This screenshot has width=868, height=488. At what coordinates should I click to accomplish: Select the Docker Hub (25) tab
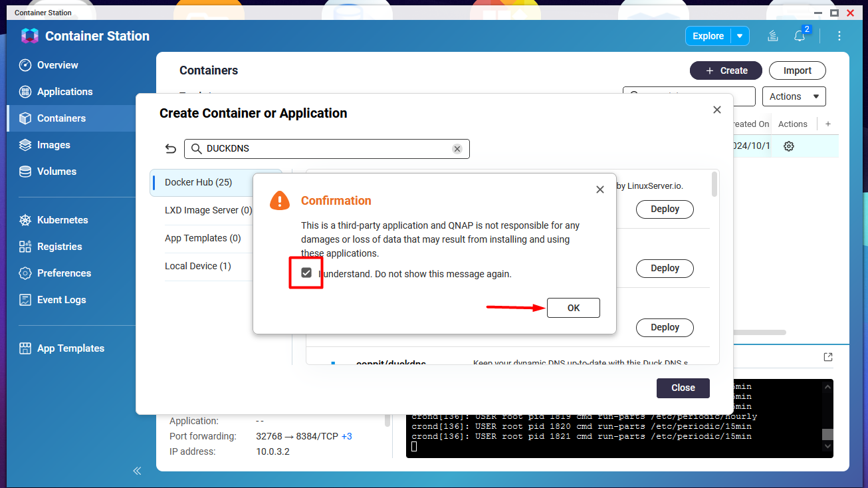point(198,182)
